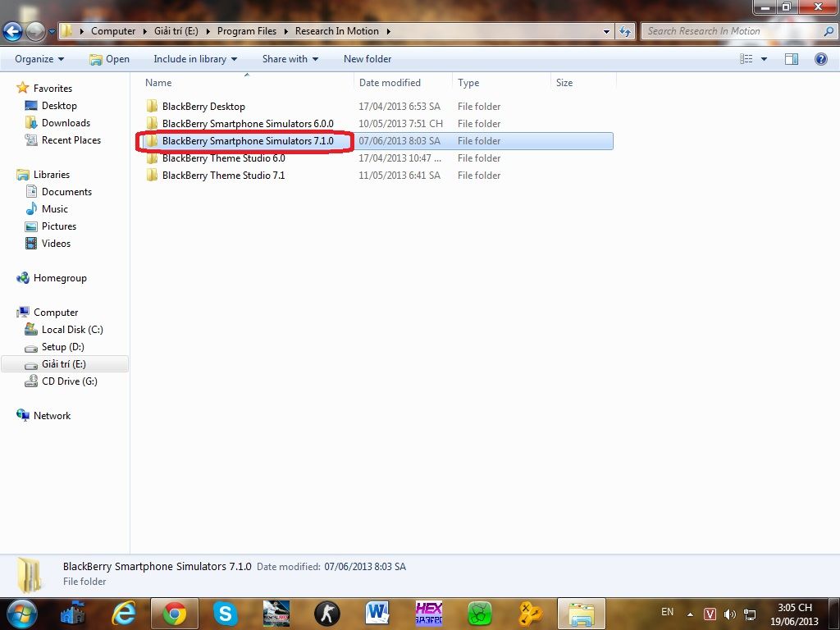
Task: Expand the More view options arrow
Action: tap(764, 59)
